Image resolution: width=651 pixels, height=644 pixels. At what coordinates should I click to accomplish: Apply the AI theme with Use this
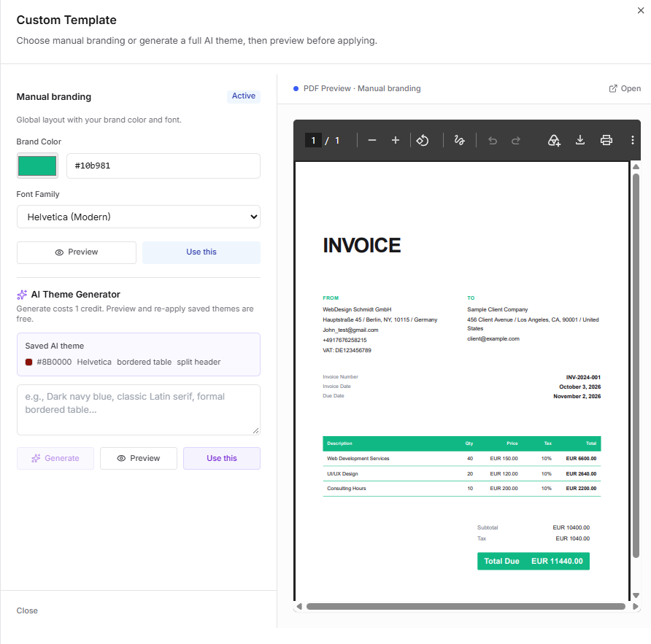click(x=222, y=458)
